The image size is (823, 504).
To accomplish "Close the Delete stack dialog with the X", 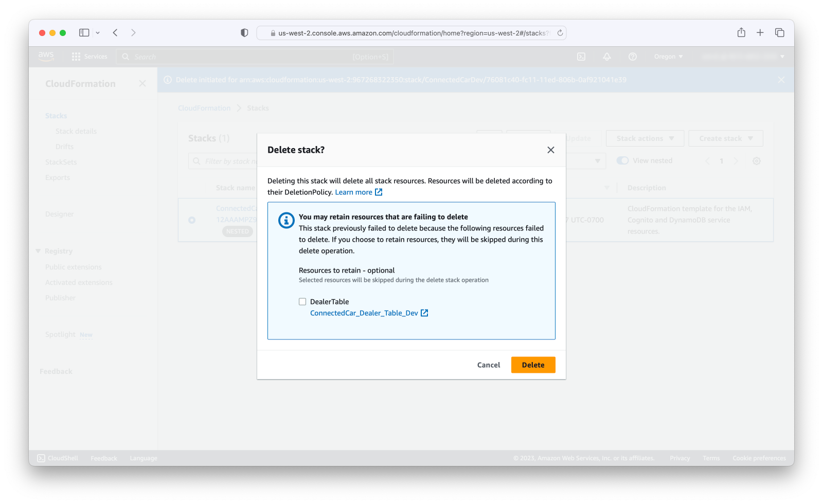I will click(x=551, y=150).
